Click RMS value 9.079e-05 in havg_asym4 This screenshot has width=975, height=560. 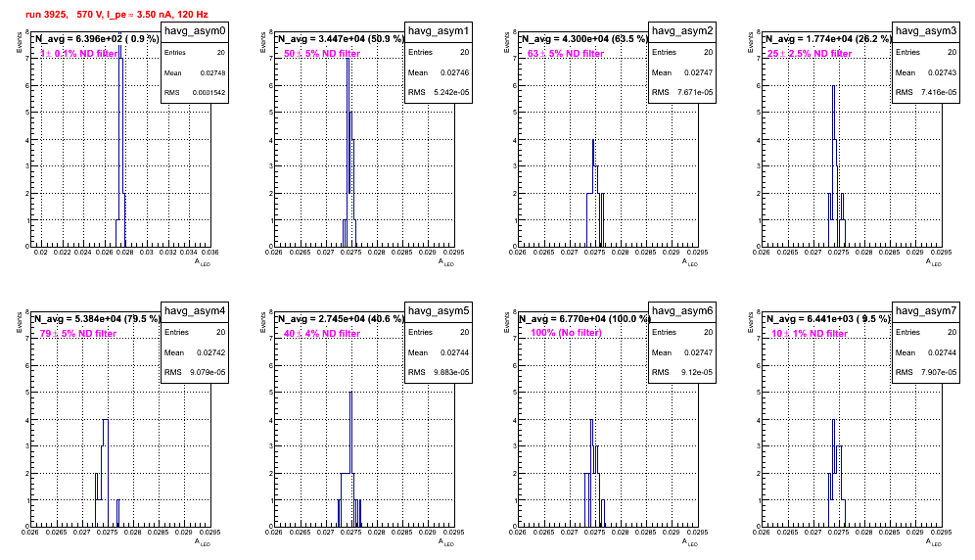(x=208, y=373)
